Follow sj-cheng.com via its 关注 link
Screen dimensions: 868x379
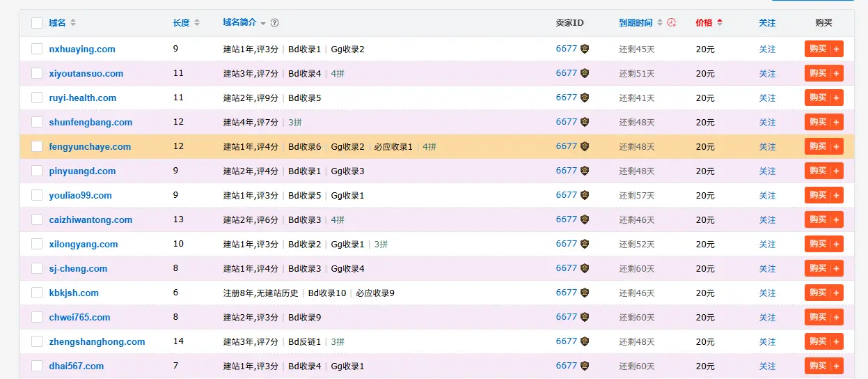[767, 269]
